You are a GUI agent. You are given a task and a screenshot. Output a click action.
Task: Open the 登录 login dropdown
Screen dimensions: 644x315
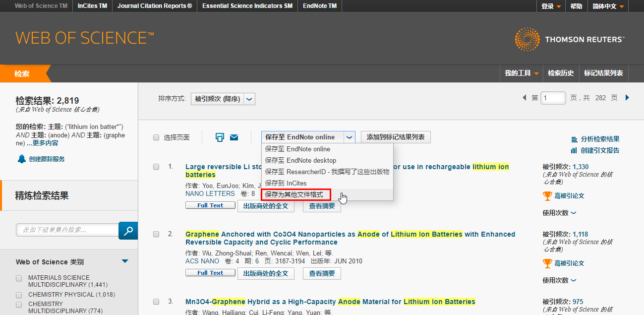(551, 6)
